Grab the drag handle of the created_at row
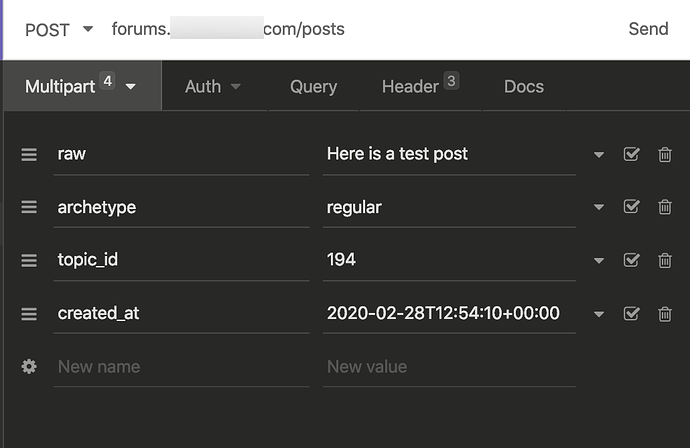Image resolution: width=690 pixels, height=448 pixels. 29,314
